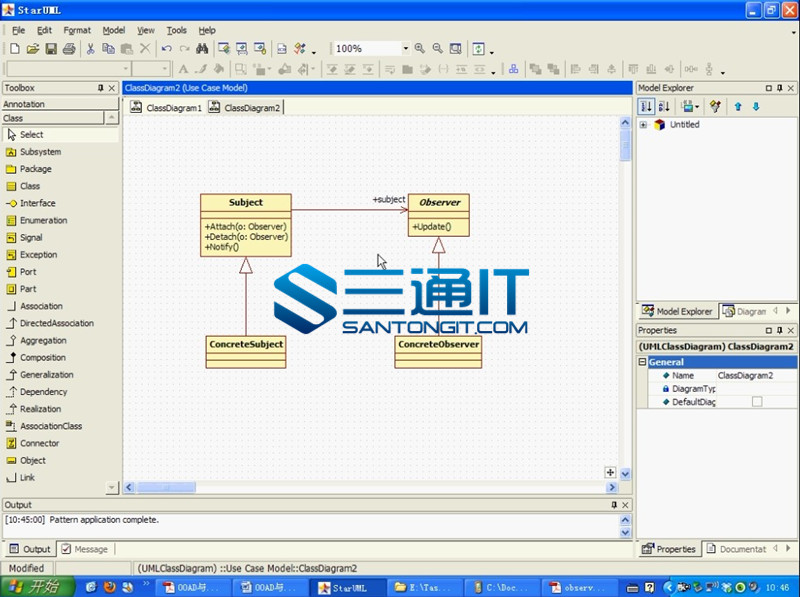Toggle sort by storage order button
This screenshot has width=800, height=597.
click(647, 106)
